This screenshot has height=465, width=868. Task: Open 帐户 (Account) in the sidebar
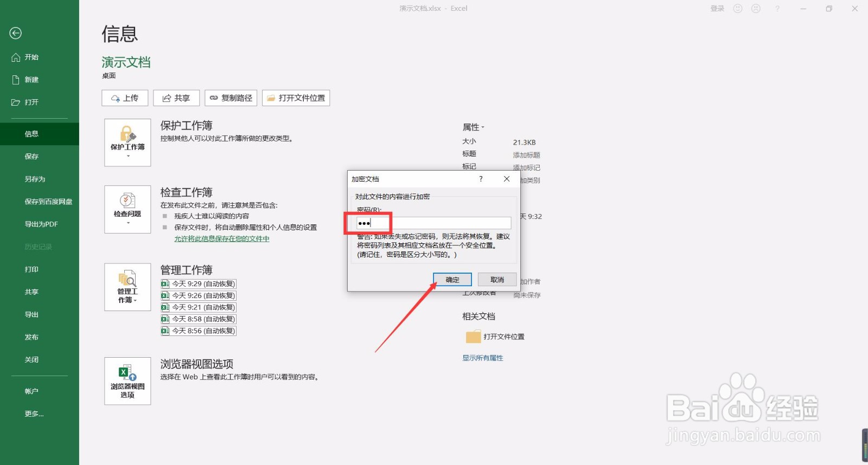[40, 391]
